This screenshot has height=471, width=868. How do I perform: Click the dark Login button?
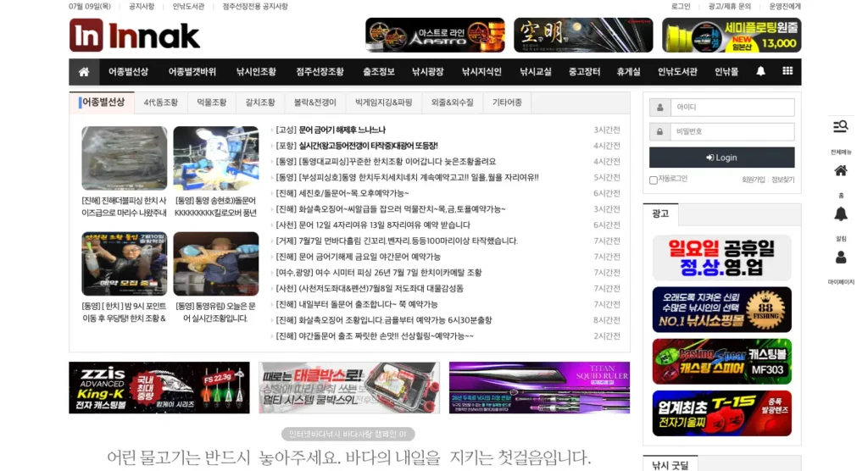pyautogui.click(x=721, y=158)
